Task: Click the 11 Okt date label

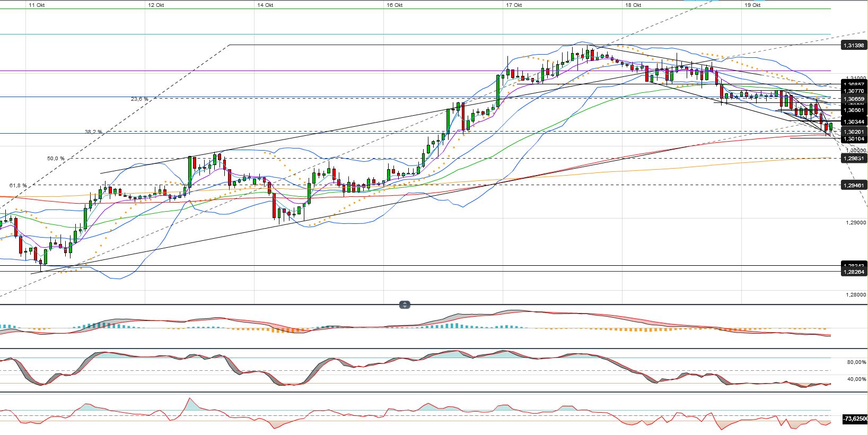Action: click(36, 5)
